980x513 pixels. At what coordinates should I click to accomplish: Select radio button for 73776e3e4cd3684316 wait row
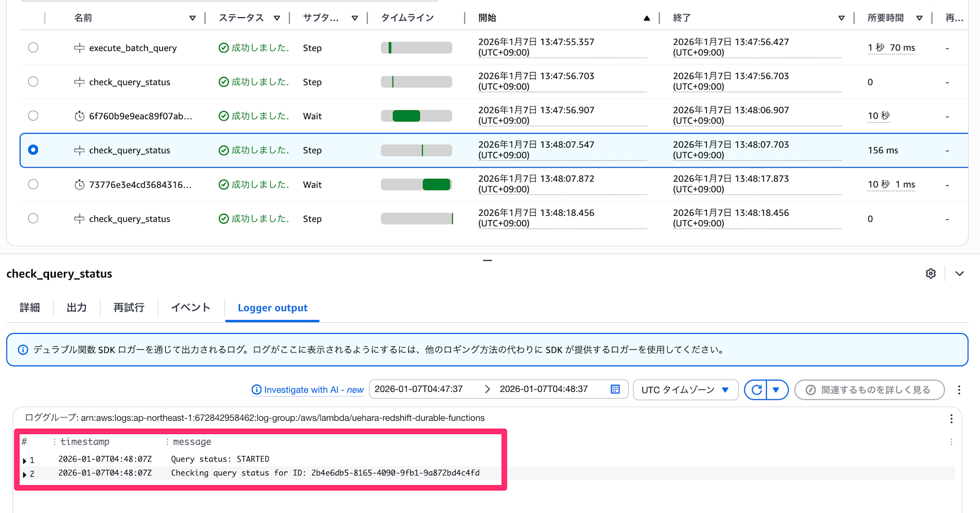click(33, 184)
